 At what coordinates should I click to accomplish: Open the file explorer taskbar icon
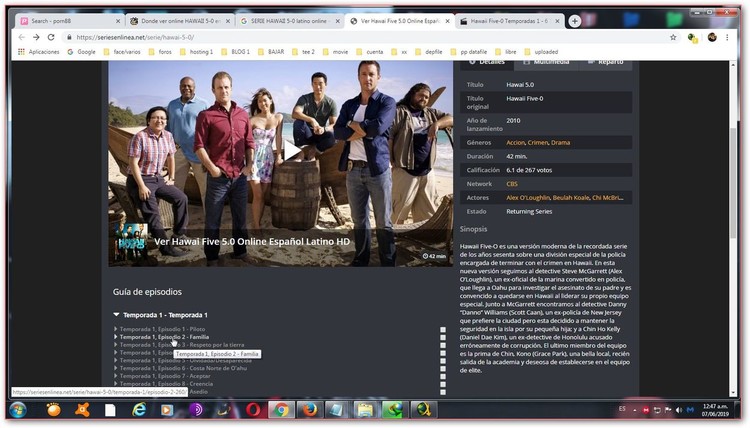click(365, 410)
